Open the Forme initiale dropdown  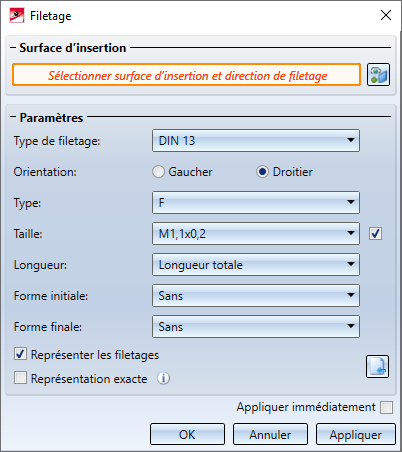tap(256, 295)
